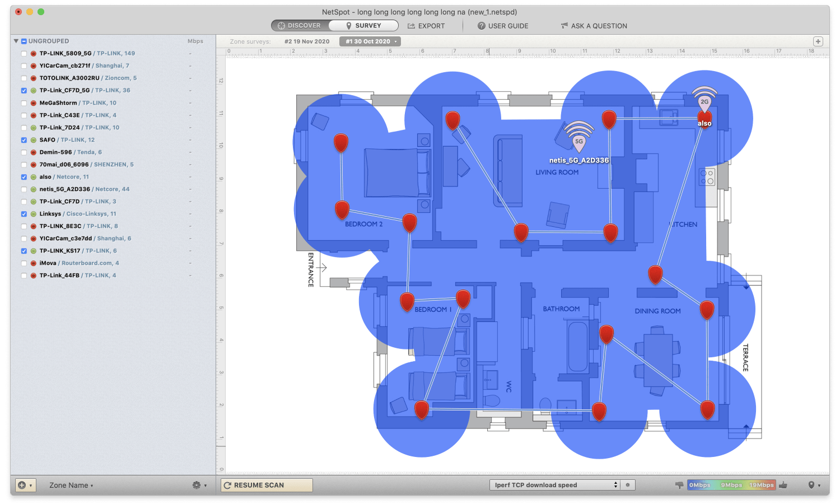Click the signal icon next to TP-LINK_KS17
This screenshot has width=840, height=504.
pyautogui.click(x=34, y=251)
